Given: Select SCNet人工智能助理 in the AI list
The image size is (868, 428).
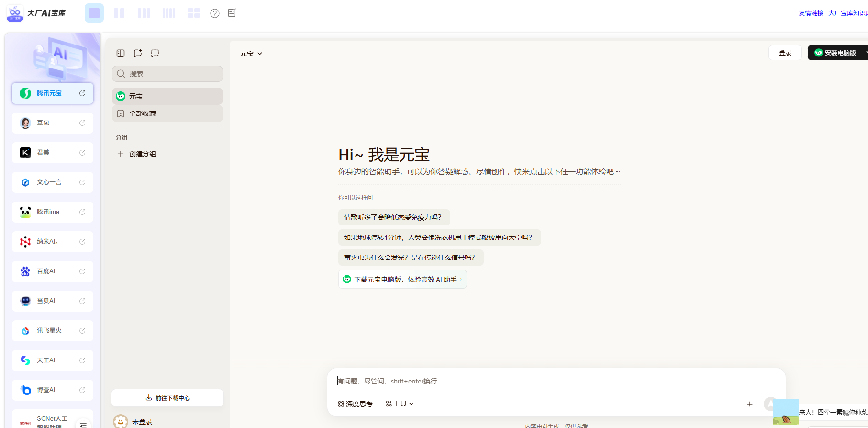Looking at the screenshot, I should coord(53,419).
